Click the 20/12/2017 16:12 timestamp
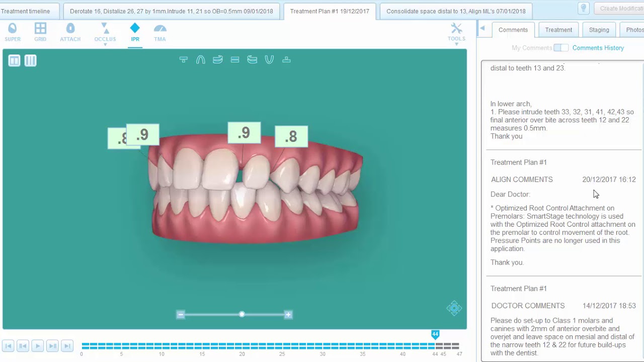 609,179
